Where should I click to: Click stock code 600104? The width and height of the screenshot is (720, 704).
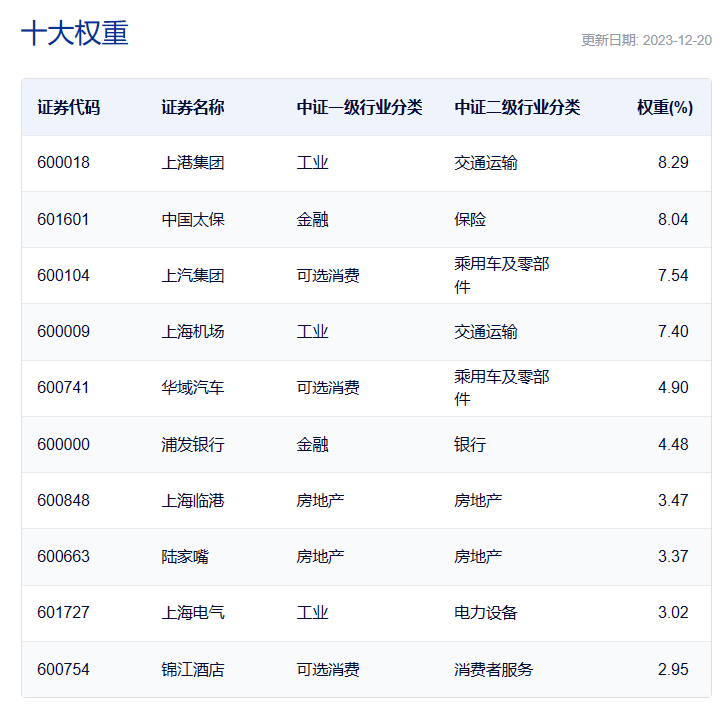(63, 275)
